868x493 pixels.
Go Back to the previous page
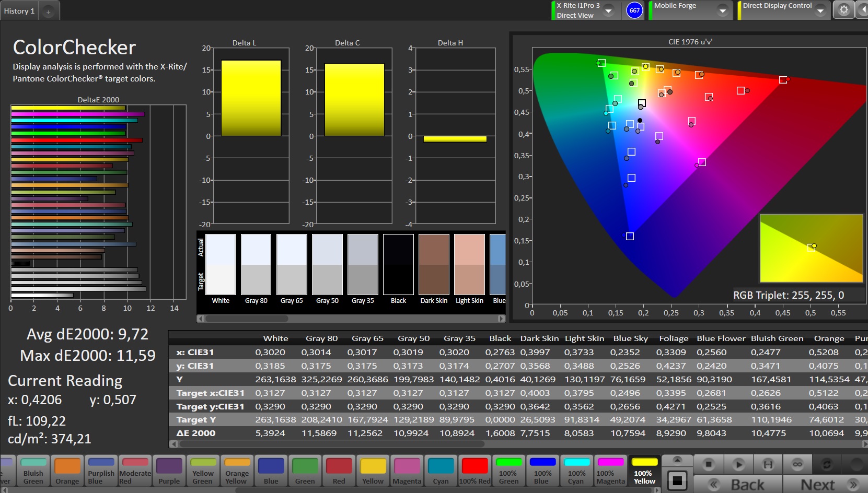(x=738, y=484)
